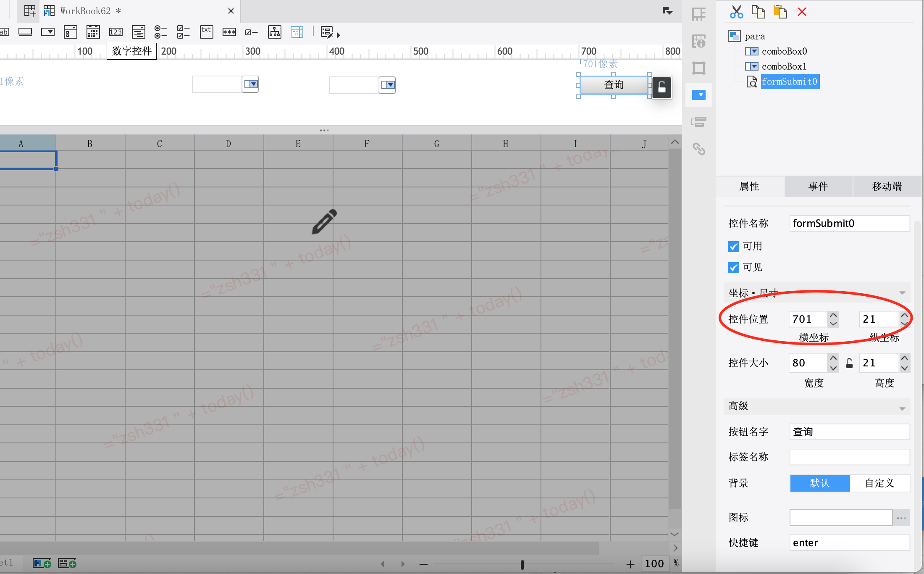Set background to 自定义

click(879, 483)
